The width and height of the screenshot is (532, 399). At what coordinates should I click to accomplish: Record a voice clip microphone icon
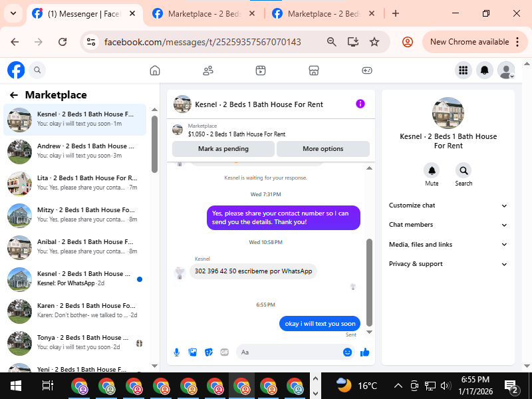point(176,352)
